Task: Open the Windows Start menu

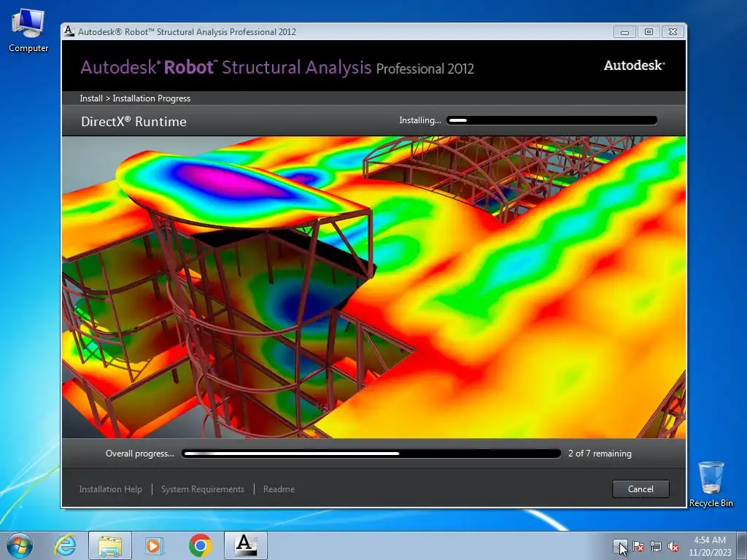Action: (20, 545)
